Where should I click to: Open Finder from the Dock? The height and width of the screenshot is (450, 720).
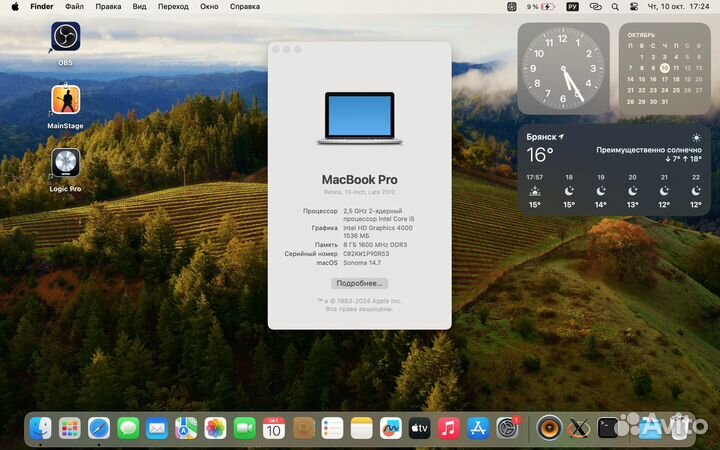40,429
